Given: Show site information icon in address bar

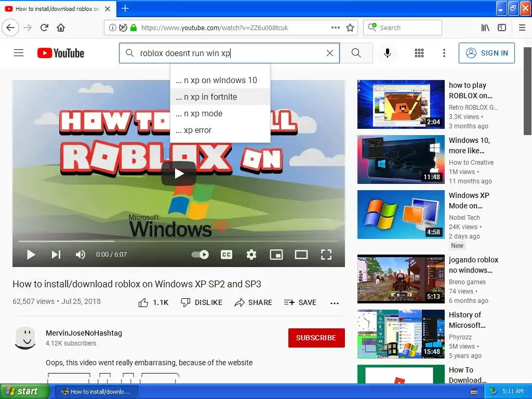Looking at the screenshot, I should click(x=112, y=28).
